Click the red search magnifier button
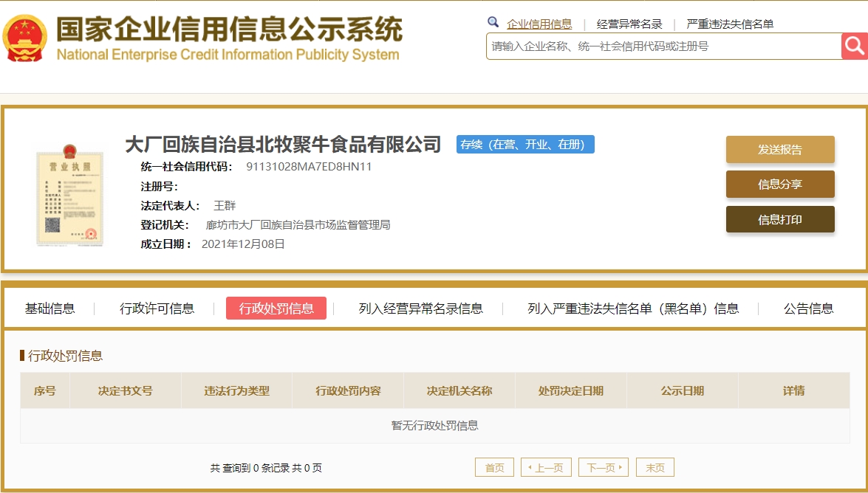868x493 pixels. point(854,46)
